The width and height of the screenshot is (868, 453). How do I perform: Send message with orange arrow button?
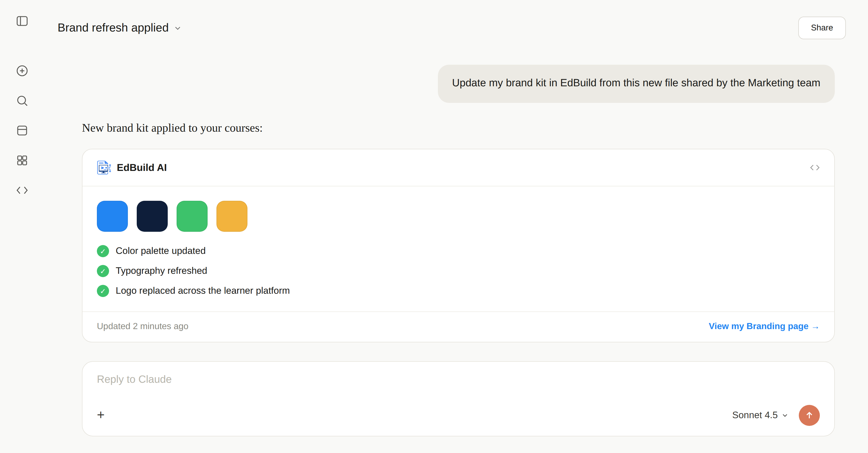[x=809, y=415]
